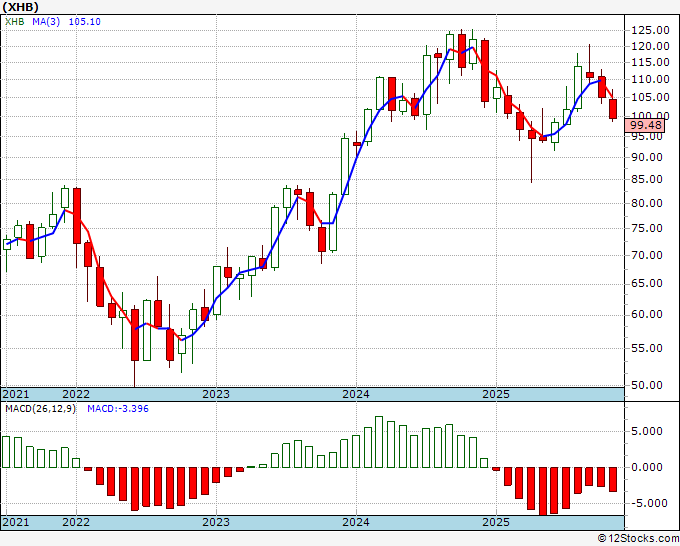Screen dimensions: 680x546
Task: Click the 99.48 current price tag
Action: 645,125
